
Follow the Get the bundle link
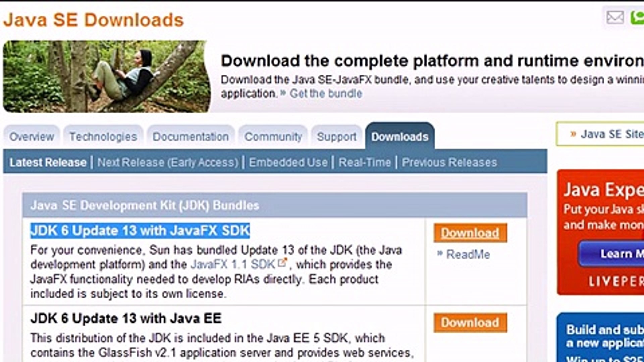tap(326, 94)
